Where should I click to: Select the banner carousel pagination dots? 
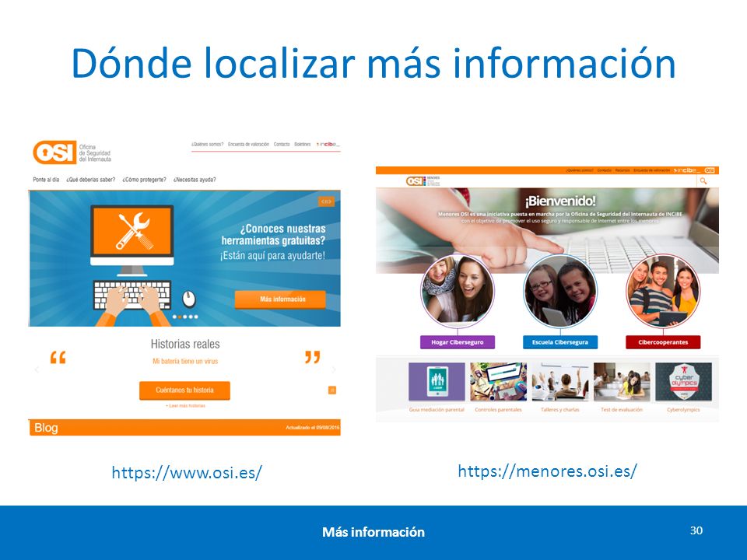tap(185, 317)
